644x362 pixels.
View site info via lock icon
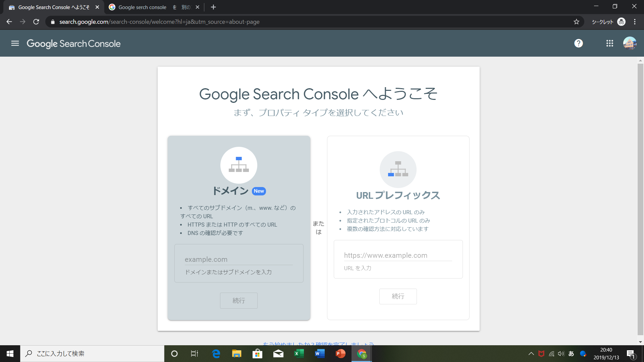coord(53,22)
